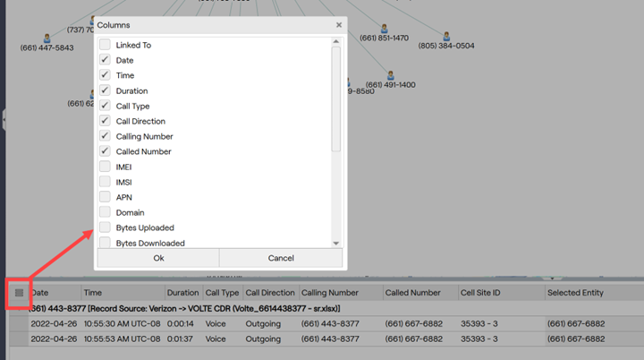Click the (805) 384-0504 node label
The width and height of the screenshot is (644, 360).
pos(446,46)
